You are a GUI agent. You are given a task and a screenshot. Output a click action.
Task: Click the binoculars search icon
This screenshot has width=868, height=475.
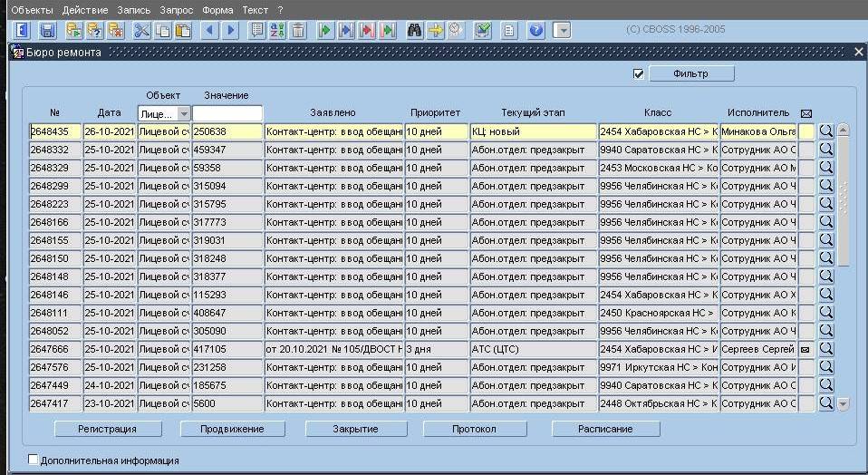[x=415, y=30]
